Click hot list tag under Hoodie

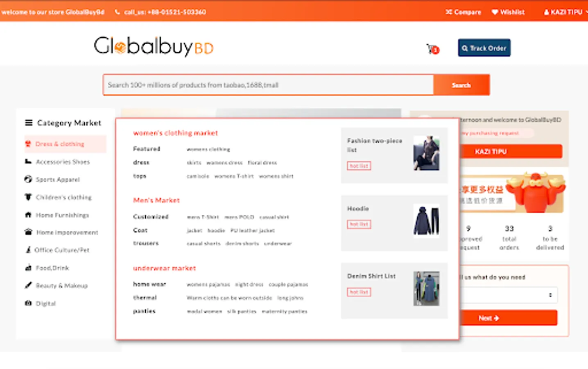(359, 224)
